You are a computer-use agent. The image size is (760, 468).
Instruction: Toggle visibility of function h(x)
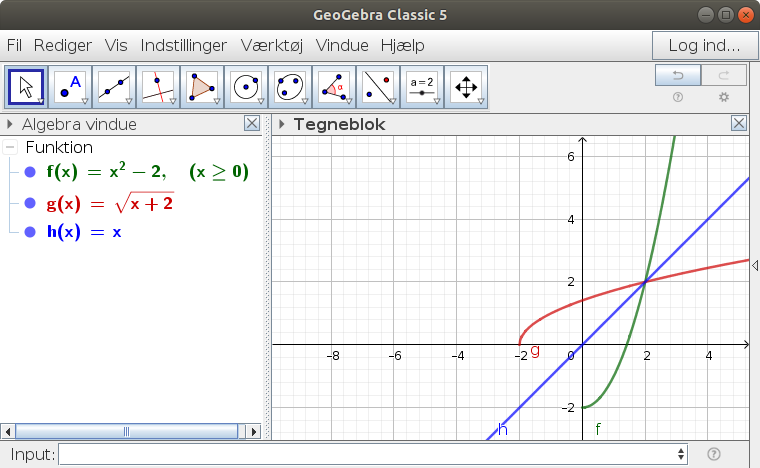click(x=30, y=232)
